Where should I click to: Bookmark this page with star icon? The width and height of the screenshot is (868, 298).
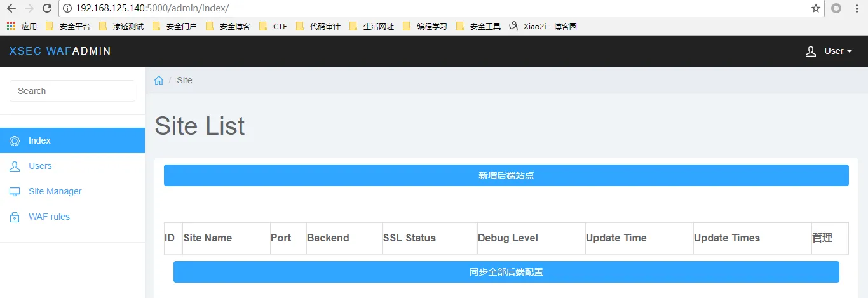coord(816,8)
